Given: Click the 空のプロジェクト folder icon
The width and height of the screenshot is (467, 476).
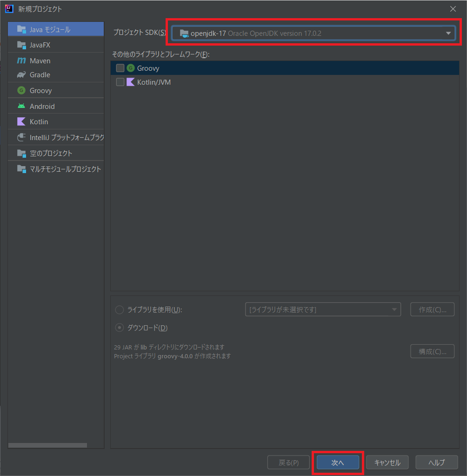Looking at the screenshot, I should tap(21, 153).
